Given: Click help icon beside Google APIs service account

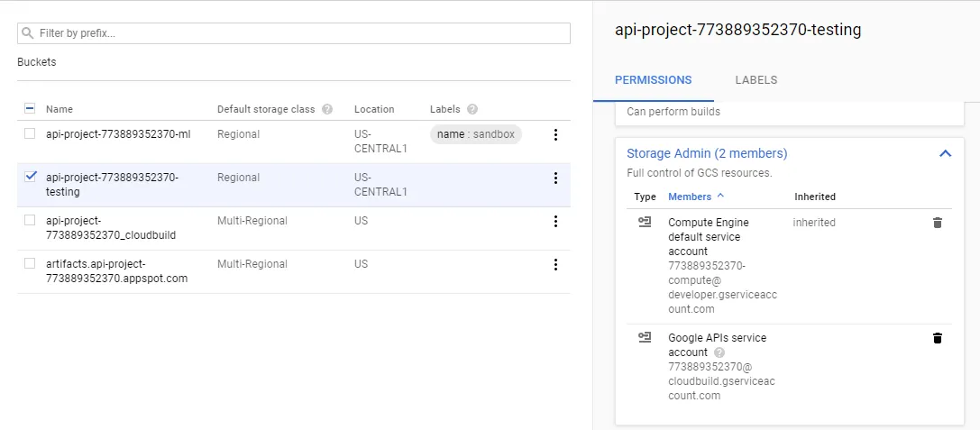Looking at the screenshot, I should (719, 352).
